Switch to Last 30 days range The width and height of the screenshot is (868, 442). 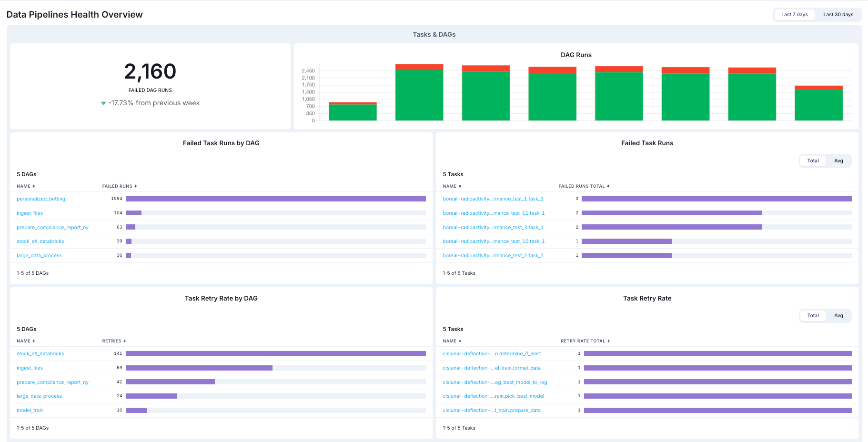[x=838, y=14]
